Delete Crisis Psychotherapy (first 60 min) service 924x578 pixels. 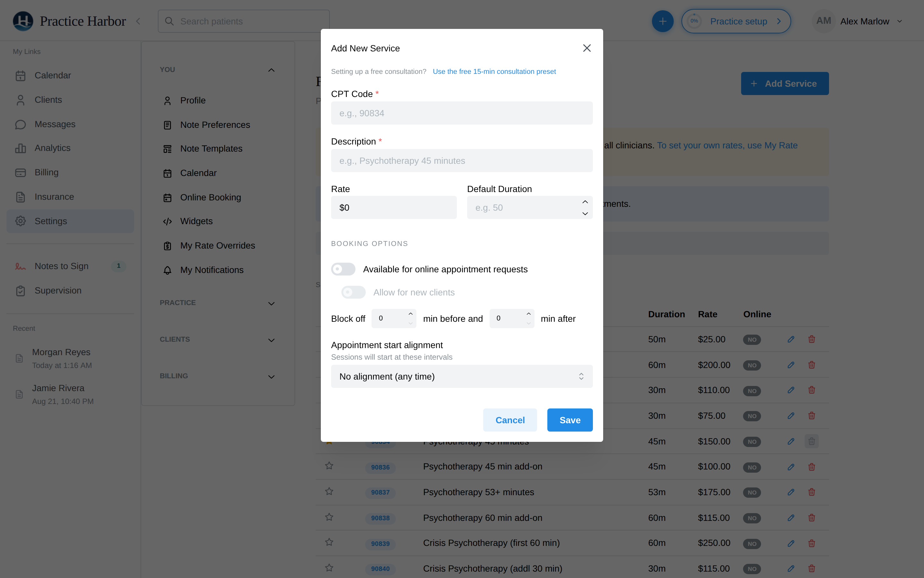point(811,544)
